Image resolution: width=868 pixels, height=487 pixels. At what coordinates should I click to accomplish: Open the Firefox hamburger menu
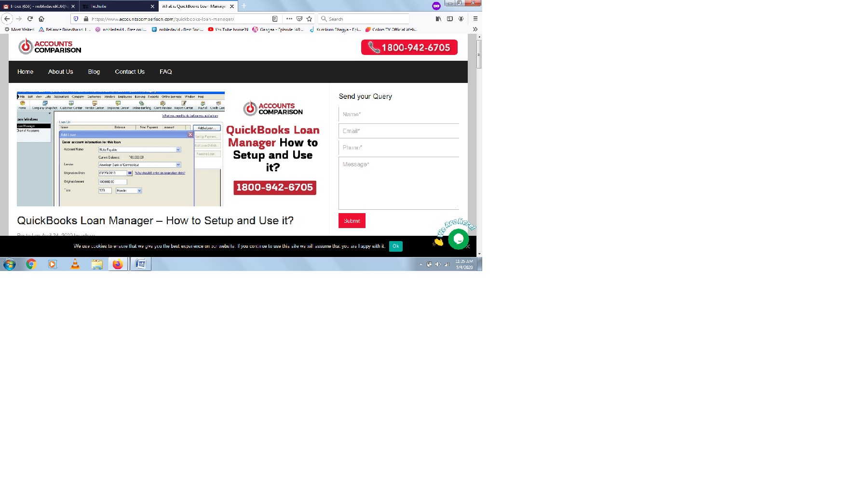475,18
